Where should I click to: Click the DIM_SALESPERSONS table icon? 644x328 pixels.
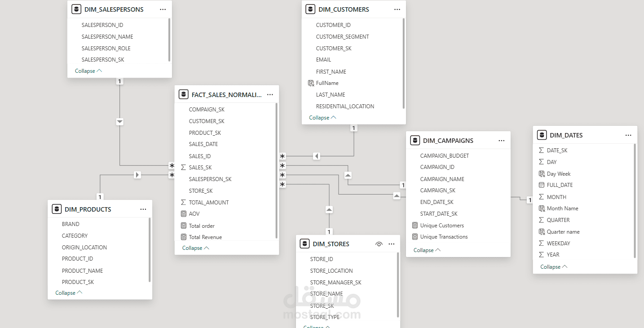tap(76, 9)
